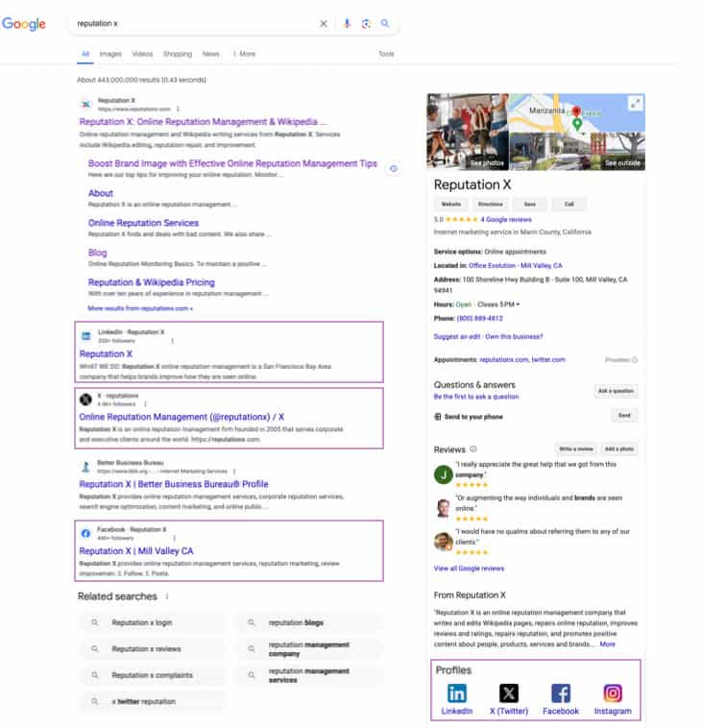Screen dimensions: 702x728
Task: Click the Directions button
Action: pos(491,204)
